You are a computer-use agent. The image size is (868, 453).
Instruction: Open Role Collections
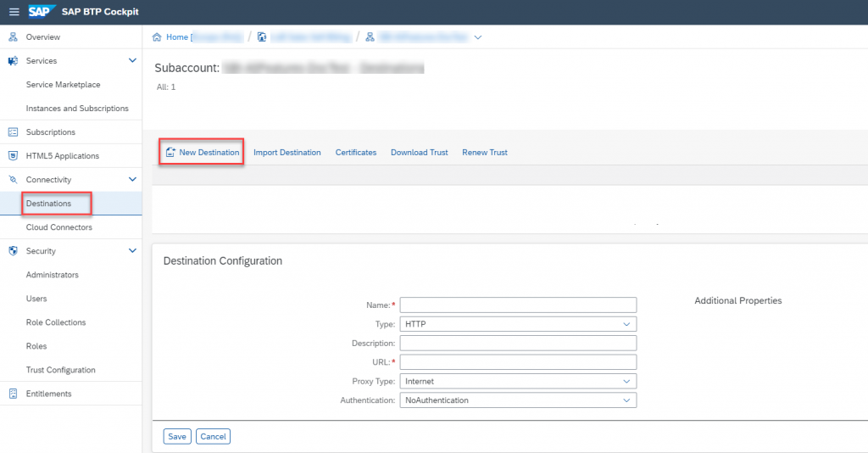[56, 323]
